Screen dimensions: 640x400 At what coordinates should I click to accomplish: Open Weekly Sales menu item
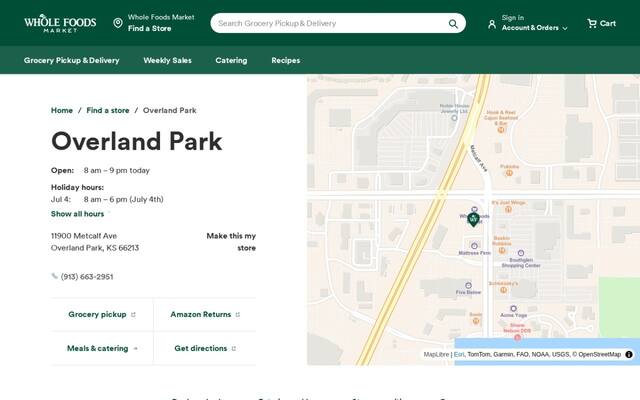click(167, 60)
